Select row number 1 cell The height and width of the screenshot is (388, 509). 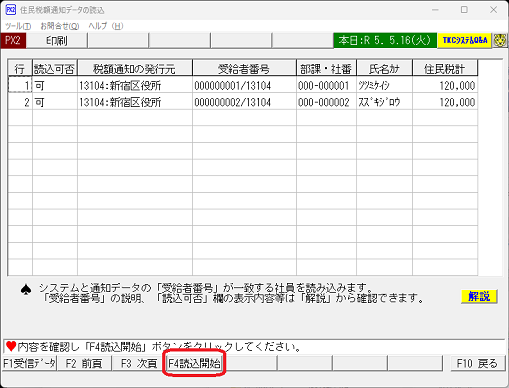coord(20,85)
